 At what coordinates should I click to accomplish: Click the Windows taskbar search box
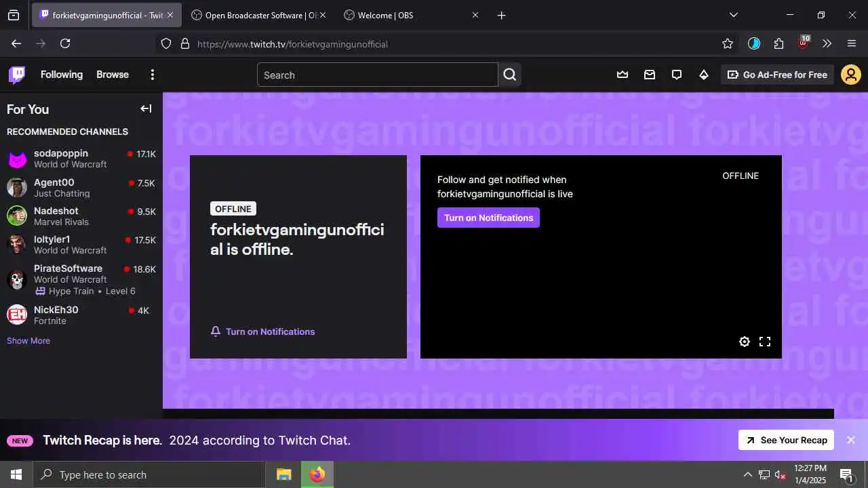click(x=149, y=474)
